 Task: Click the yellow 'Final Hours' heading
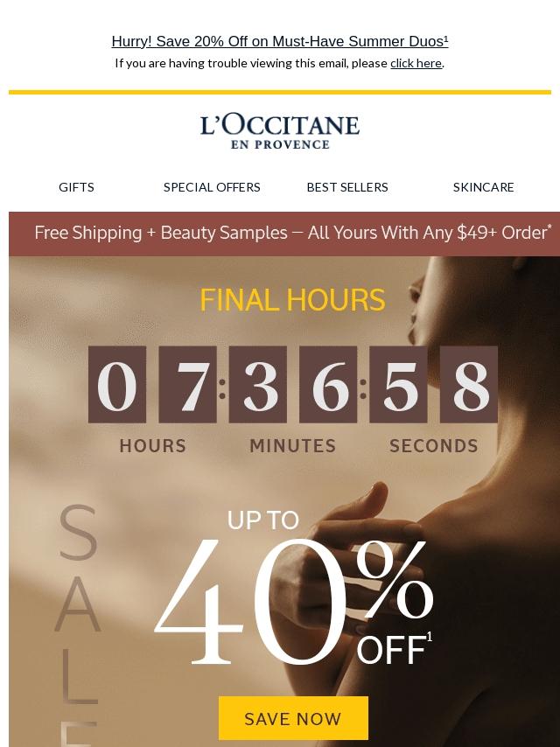tap(292, 300)
